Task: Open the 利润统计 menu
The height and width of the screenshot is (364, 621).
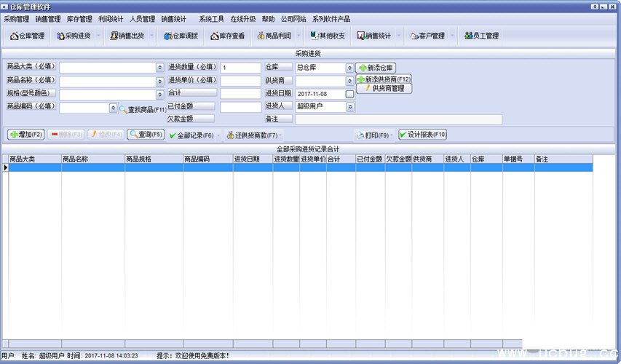Action: tap(111, 19)
